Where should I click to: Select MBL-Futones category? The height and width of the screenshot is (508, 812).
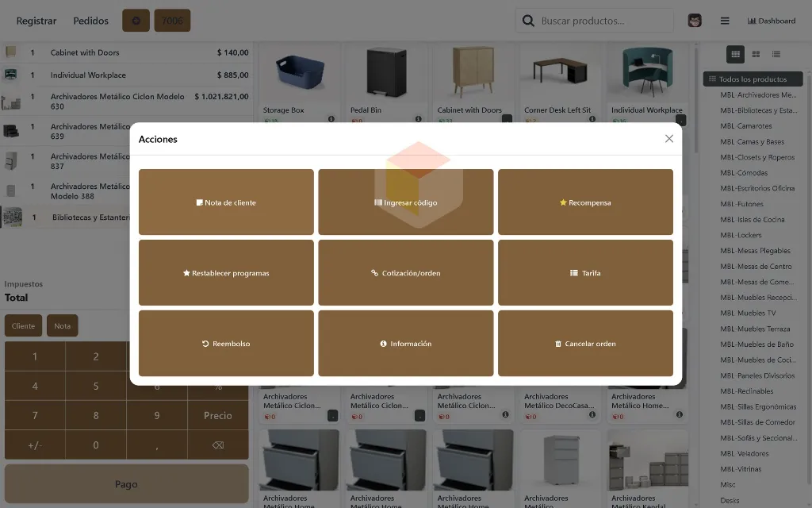[x=741, y=204]
